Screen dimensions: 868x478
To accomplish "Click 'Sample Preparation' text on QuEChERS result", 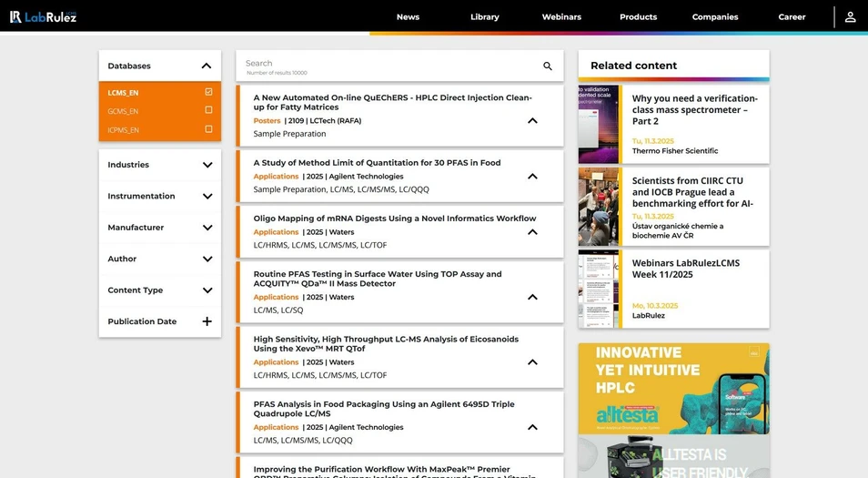I will (x=289, y=134).
